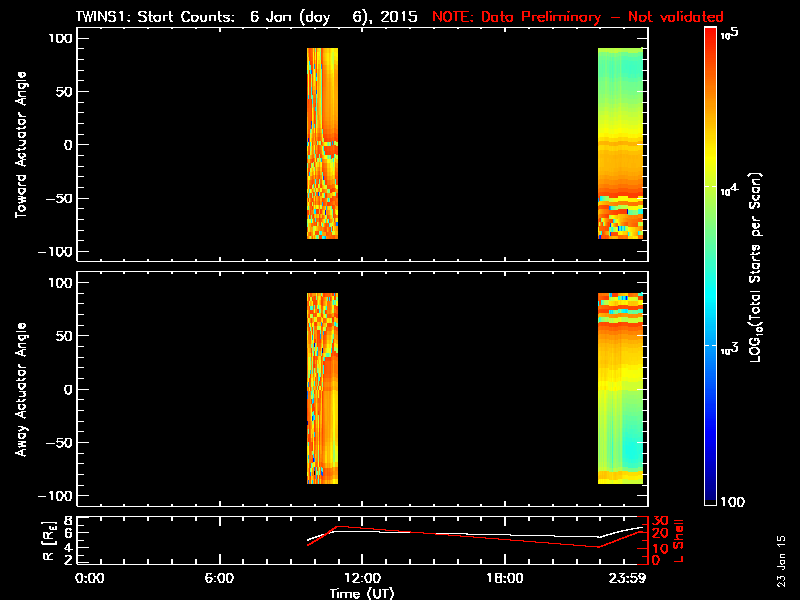Click the right data strip in Toward panel
Viewport: 800px width, 600px height.
(620, 143)
